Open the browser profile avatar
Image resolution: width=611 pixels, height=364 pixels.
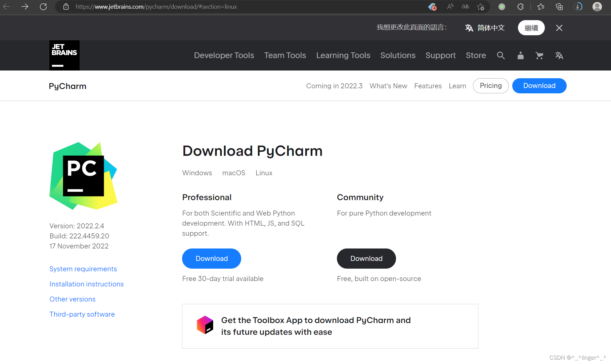click(x=597, y=6)
